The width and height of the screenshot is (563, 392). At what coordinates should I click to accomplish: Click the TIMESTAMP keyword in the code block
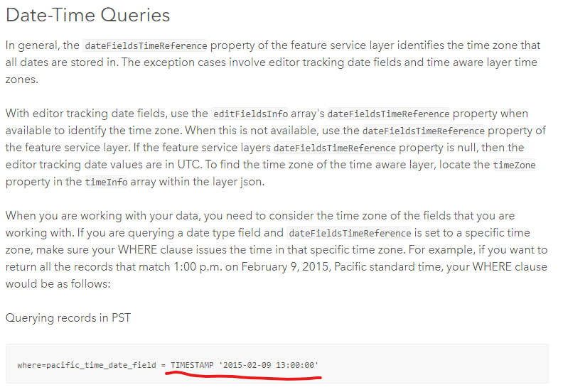tap(192, 365)
